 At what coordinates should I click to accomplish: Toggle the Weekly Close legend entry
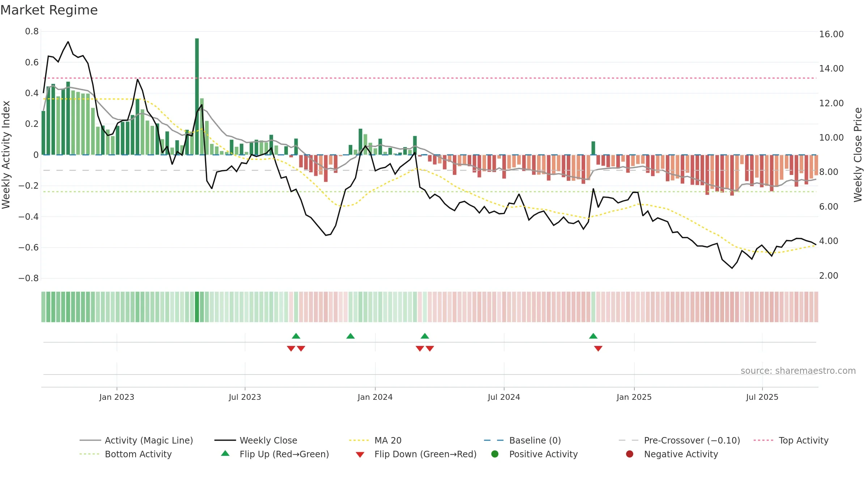[x=256, y=440]
